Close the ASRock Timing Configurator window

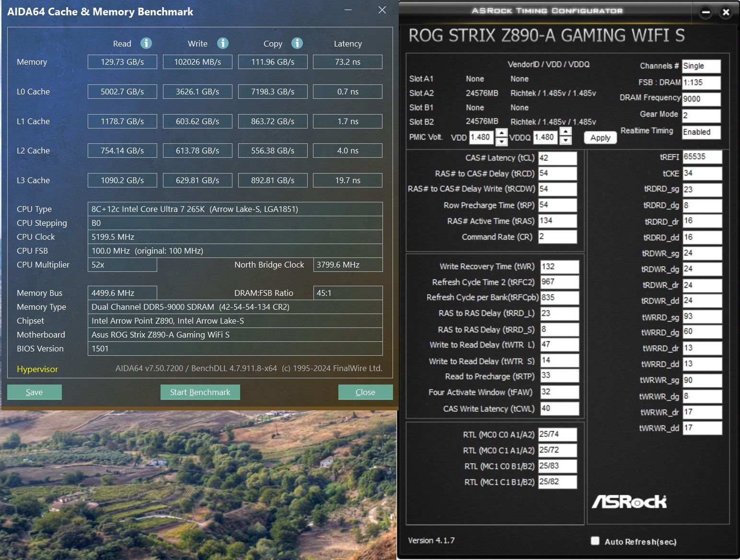click(726, 12)
